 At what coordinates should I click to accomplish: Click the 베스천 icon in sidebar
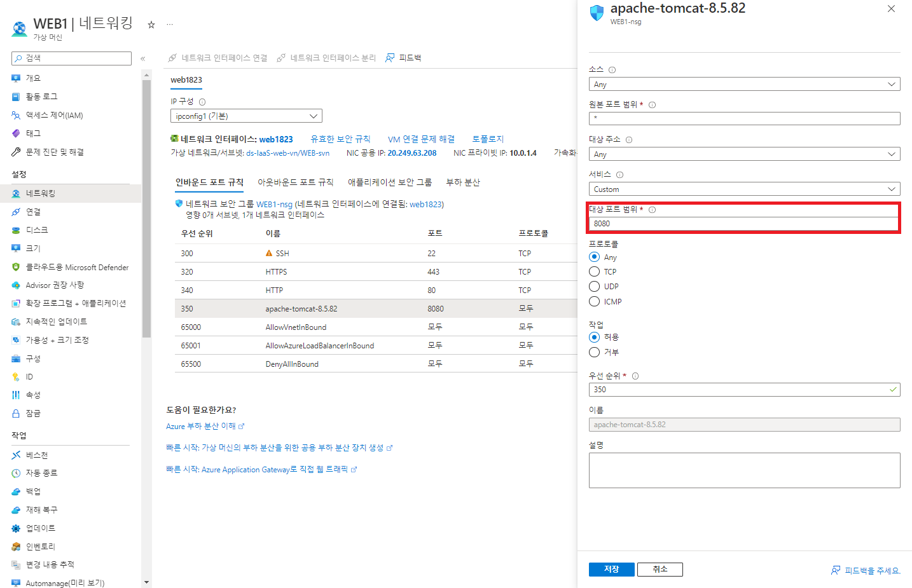click(x=16, y=455)
